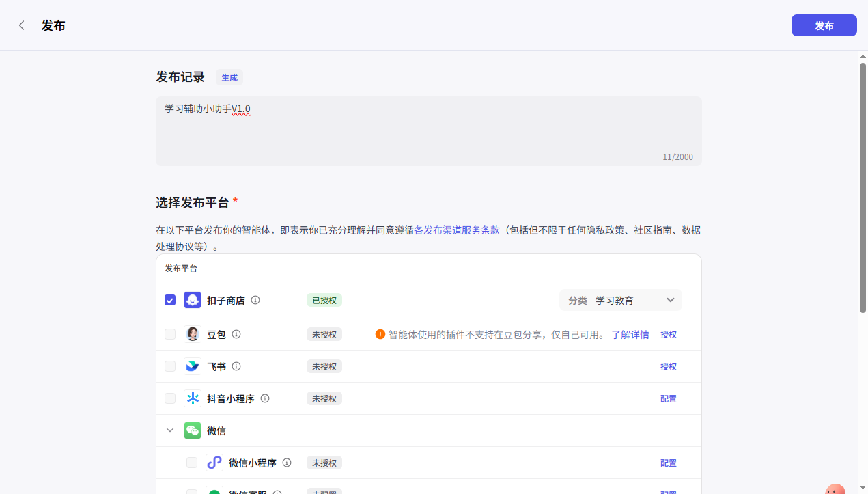Click the blue 发布 button
The width and height of the screenshot is (868, 494).
(x=824, y=25)
